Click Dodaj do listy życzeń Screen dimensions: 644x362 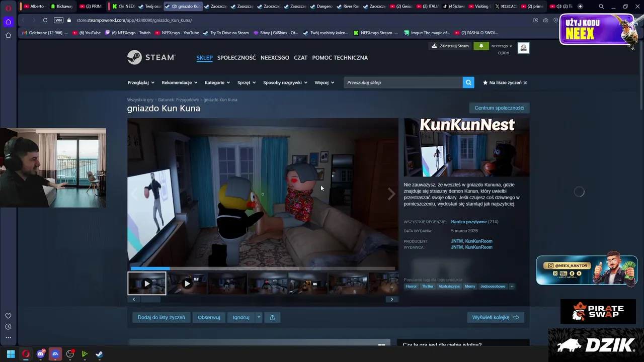click(x=161, y=317)
